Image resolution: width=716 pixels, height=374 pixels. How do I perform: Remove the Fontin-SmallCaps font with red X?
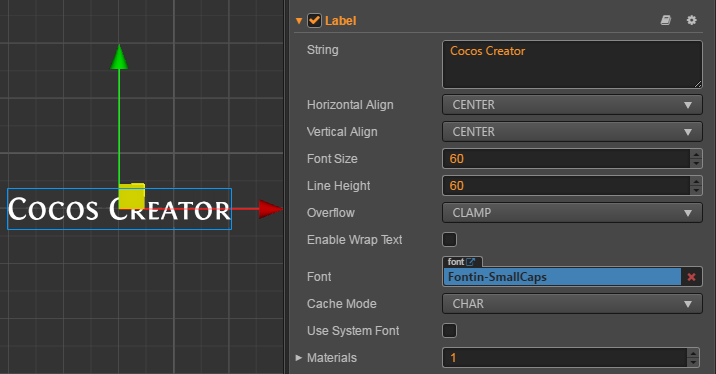691,277
